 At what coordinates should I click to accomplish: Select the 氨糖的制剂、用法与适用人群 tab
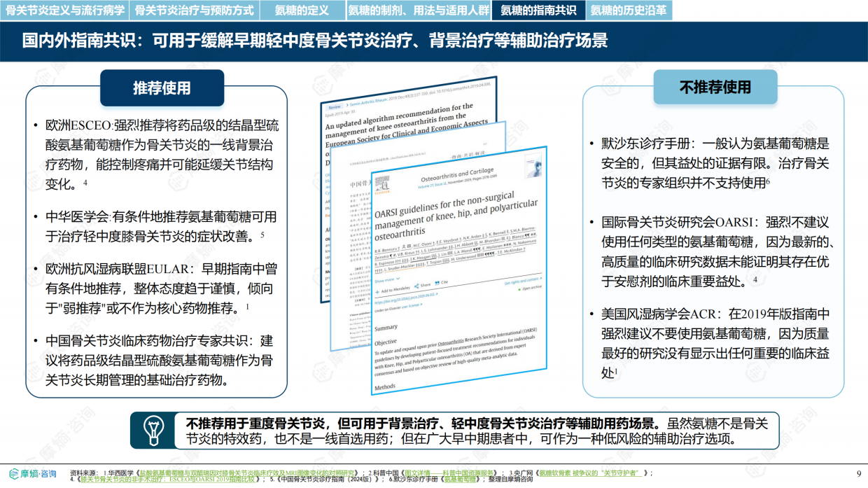pos(419,10)
